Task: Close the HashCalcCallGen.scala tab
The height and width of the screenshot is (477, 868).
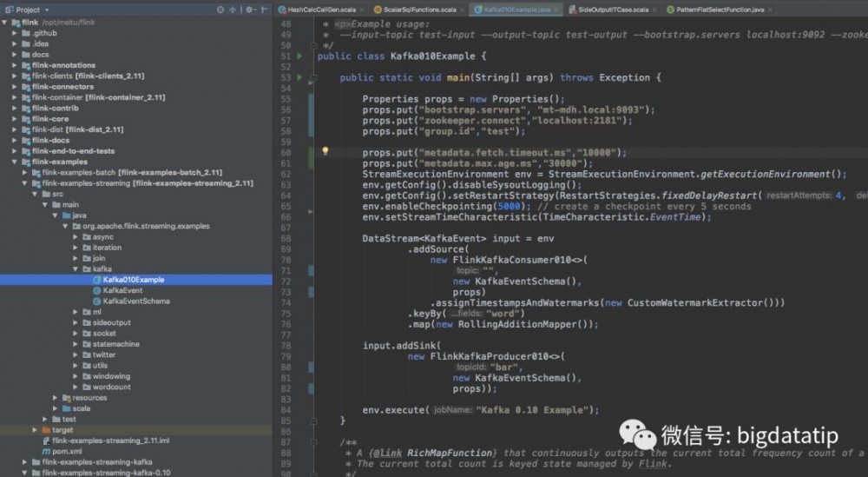Action: [x=362, y=10]
